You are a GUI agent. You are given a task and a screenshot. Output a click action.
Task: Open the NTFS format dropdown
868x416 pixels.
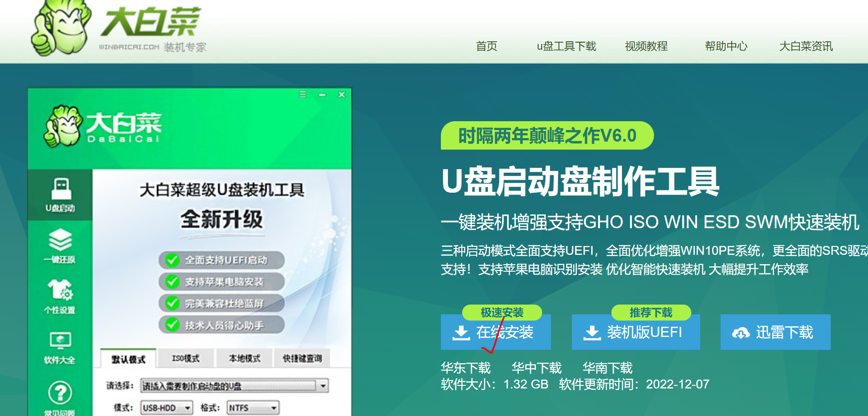[253, 408]
